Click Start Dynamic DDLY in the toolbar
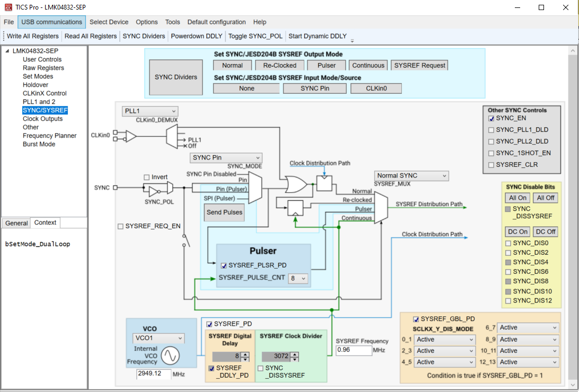Image resolution: width=579 pixels, height=392 pixels. (317, 36)
